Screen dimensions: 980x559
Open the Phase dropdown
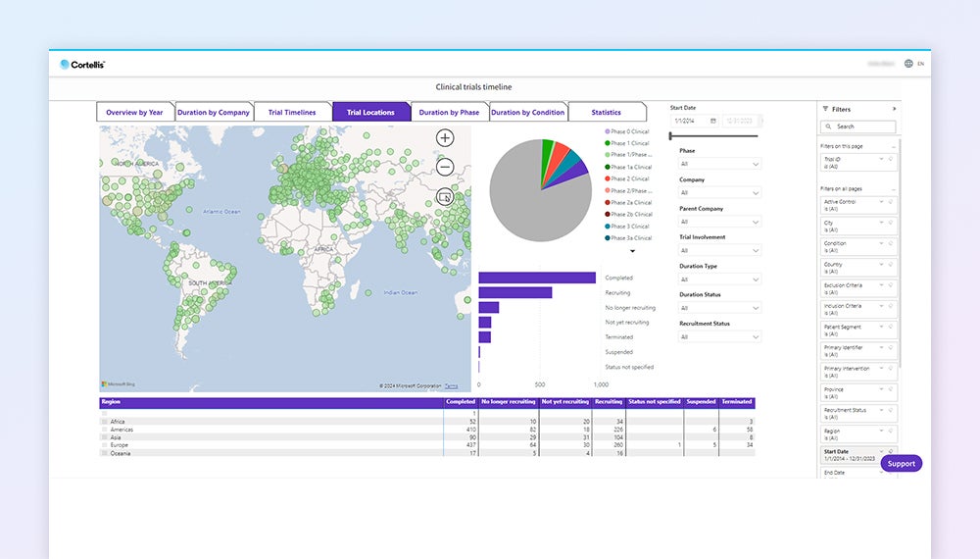(719, 164)
